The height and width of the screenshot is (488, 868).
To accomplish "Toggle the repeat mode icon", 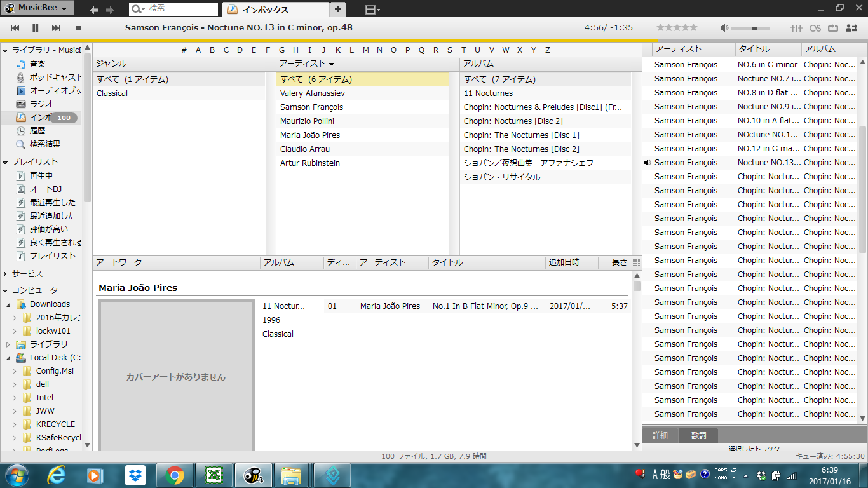I will [833, 28].
